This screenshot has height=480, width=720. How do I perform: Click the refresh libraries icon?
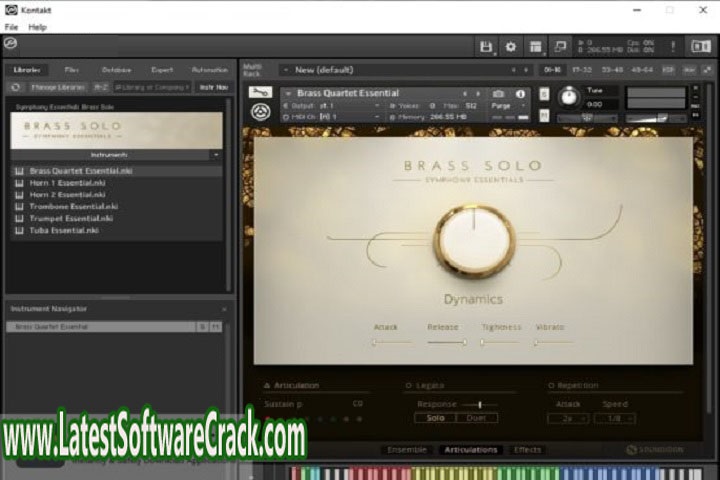click(x=16, y=87)
